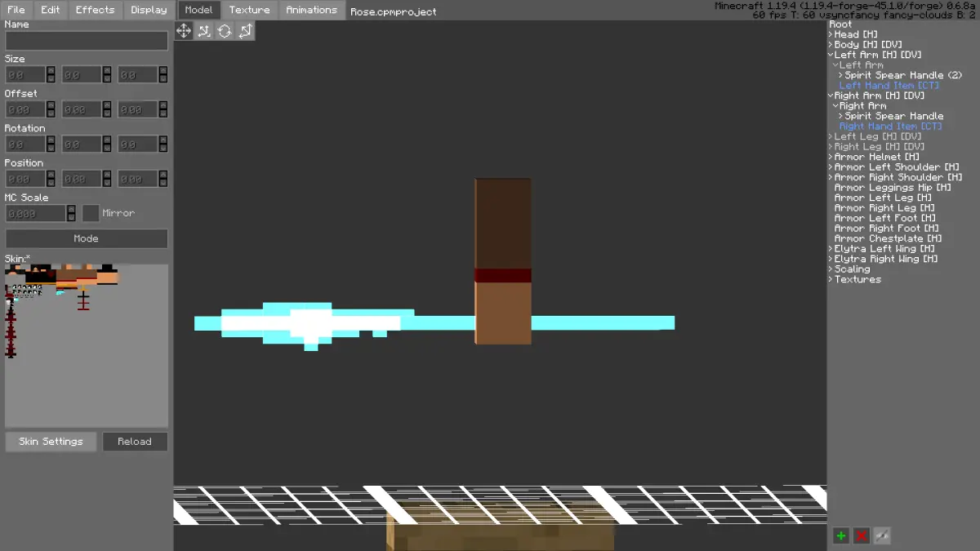This screenshot has width=980, height=551.
Task: Expand the Textures node
Action: coord(831,279)
